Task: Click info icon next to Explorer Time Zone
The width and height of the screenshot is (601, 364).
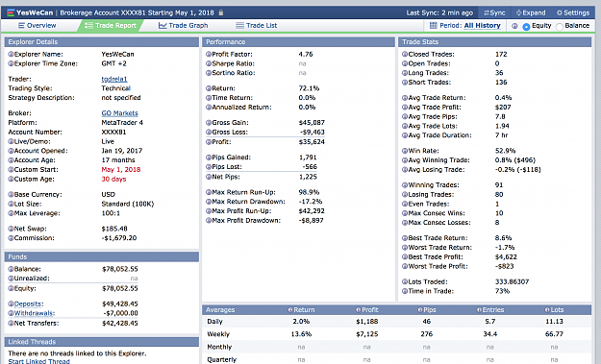Action: tap(11, 63)
